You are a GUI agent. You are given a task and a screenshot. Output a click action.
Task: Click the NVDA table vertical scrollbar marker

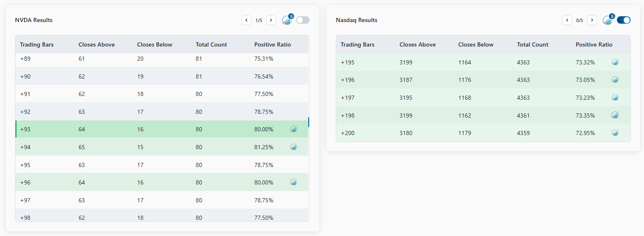pos(309,122)
